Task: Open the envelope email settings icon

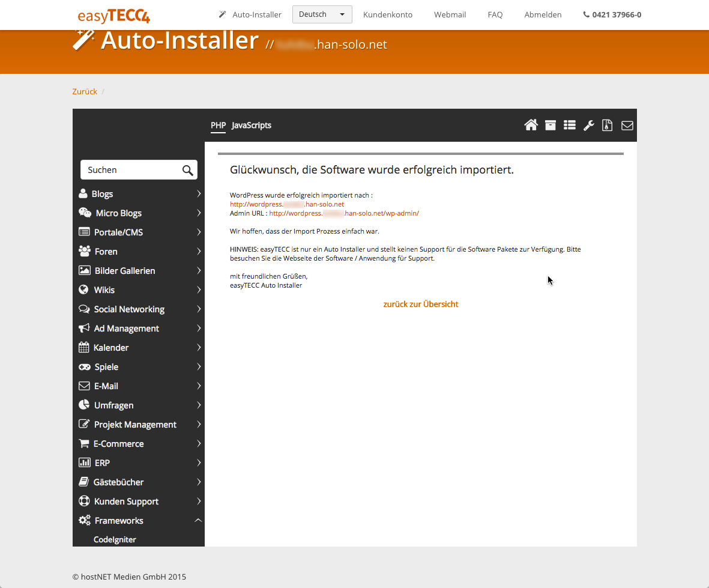Action: (x=627, y=126)
